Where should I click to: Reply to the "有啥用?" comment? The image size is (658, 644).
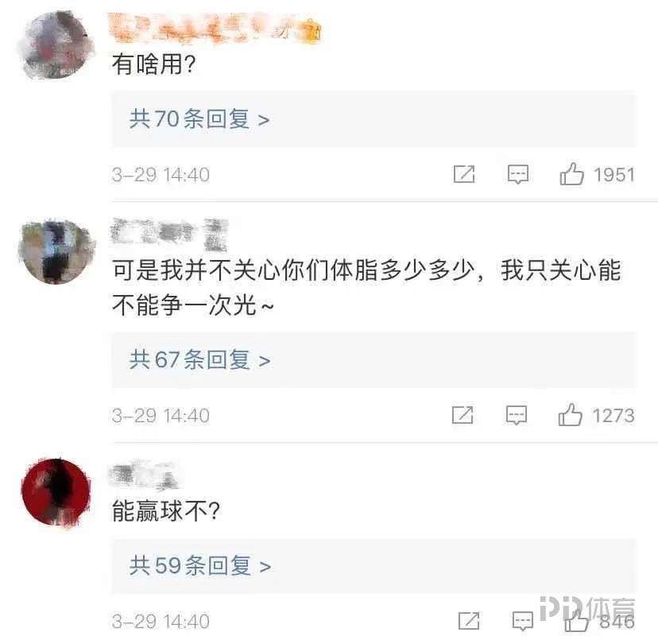point(518,174)
